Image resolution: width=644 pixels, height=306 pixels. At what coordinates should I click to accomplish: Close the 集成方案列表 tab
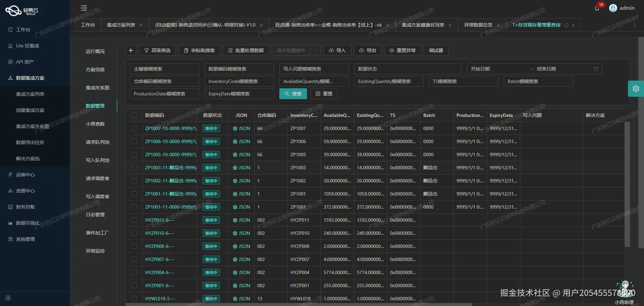tap(141, 25)
